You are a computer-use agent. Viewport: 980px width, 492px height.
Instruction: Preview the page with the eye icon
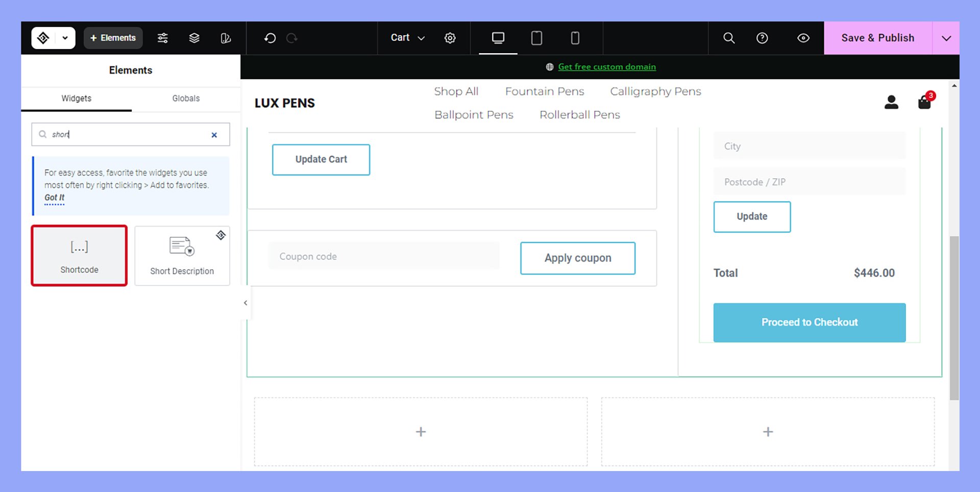click(803, 38)
